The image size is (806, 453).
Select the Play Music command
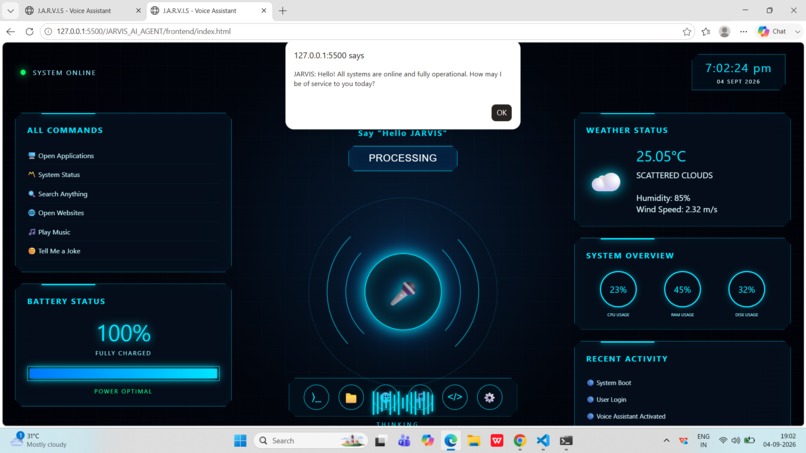click(49, 232)
